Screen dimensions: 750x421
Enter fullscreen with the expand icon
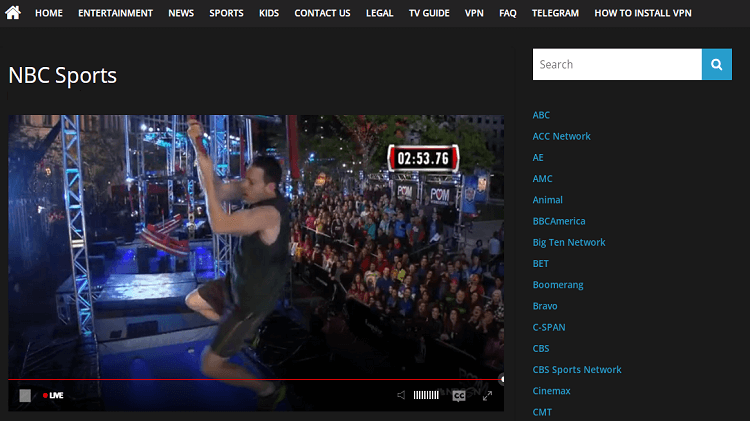click(487, 396)
